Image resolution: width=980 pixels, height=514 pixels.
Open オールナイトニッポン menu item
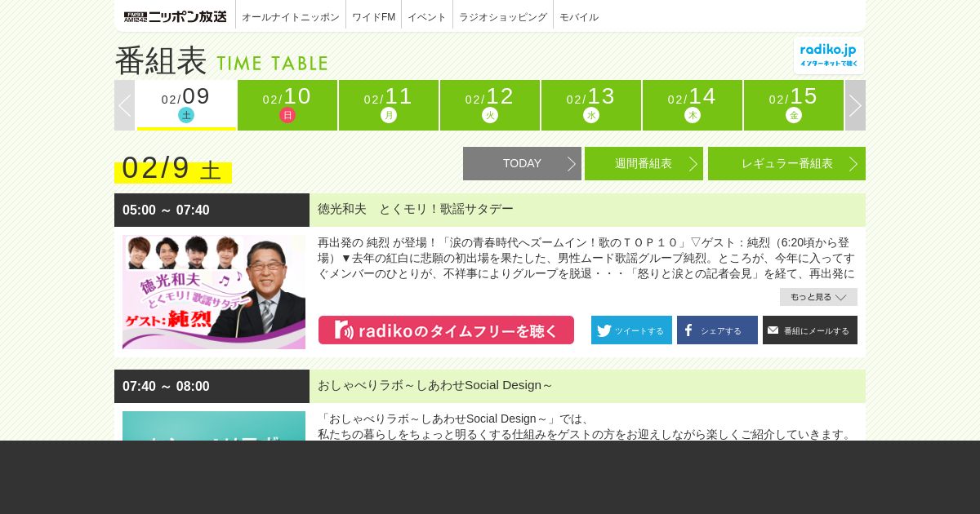[291, 16]
